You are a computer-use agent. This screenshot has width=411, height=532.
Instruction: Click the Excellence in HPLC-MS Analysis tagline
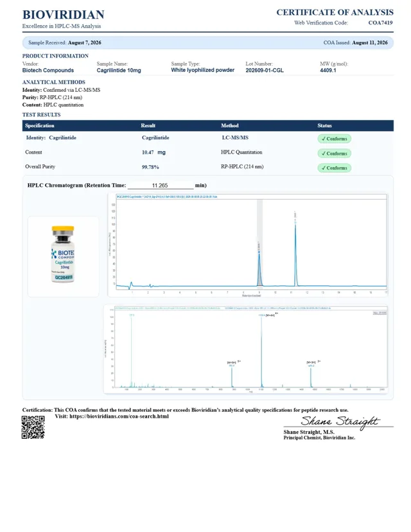[x=62, y=26]
